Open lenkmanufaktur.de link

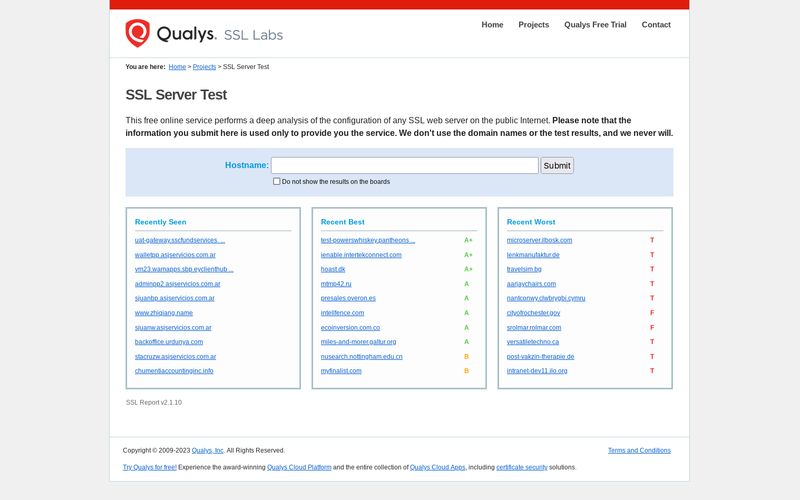(533, 255)
